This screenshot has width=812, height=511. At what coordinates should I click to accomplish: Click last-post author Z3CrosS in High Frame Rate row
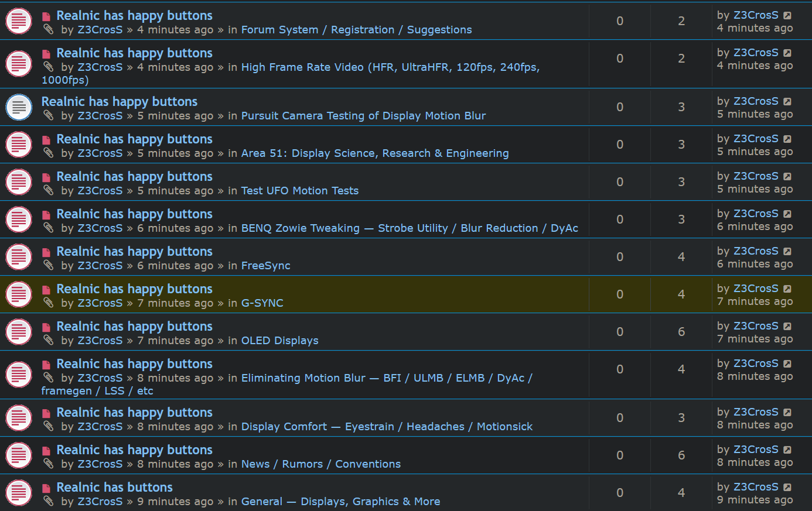tap(756, 53)
